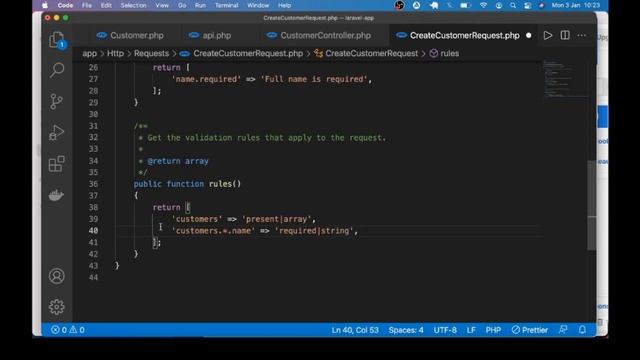Screen dimensions: 640x360
Task: Open the Run menu
Action: (x=200, y=5)
